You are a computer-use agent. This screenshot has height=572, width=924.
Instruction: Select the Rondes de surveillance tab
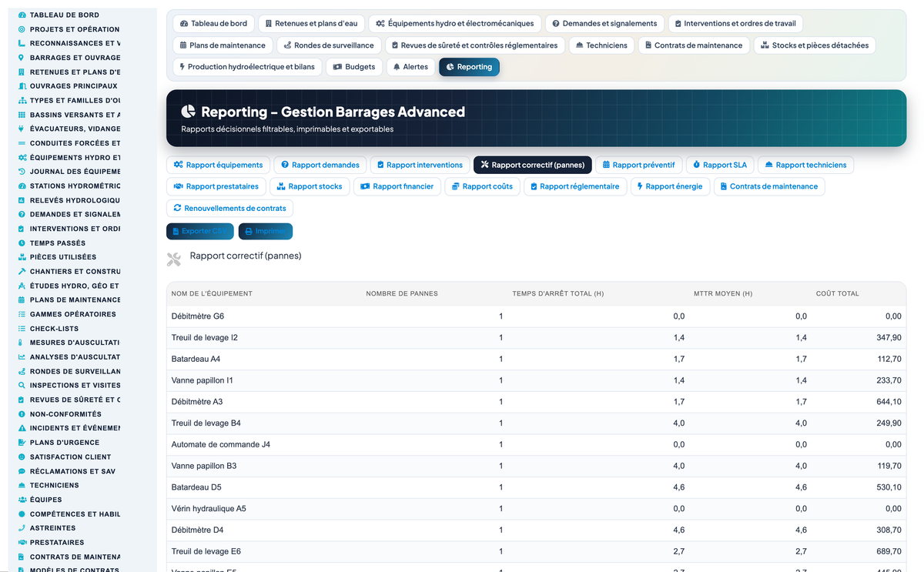click(329, 45)
